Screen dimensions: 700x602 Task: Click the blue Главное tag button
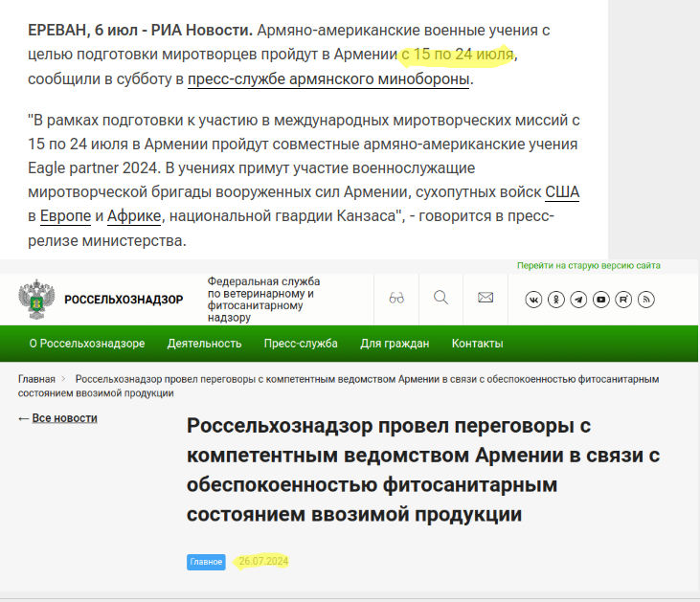click(206, 562)
